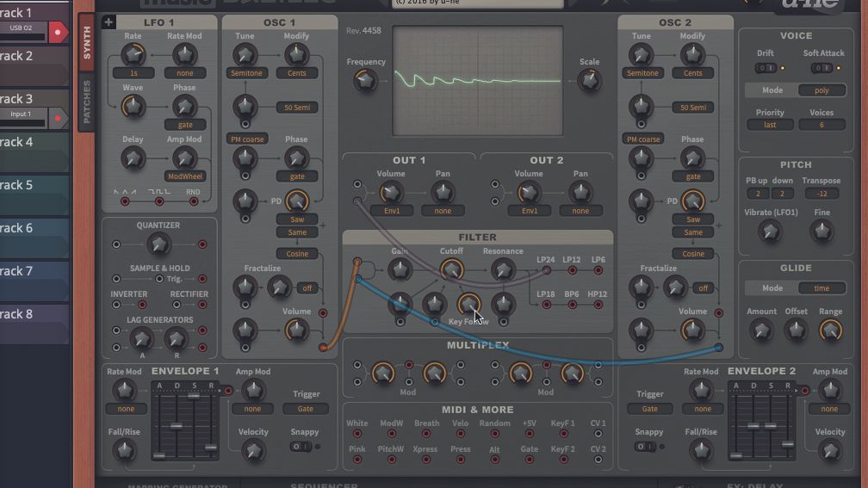This screenshot has height=488, width=868.
Task: Click the LP24 filter output jack
Action: 546,270
